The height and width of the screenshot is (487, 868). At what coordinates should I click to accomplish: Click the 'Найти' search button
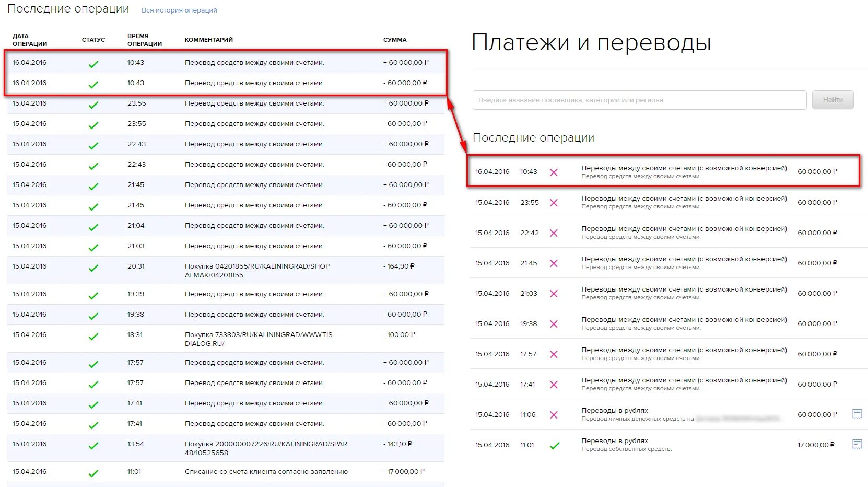[x=832, y=100]
